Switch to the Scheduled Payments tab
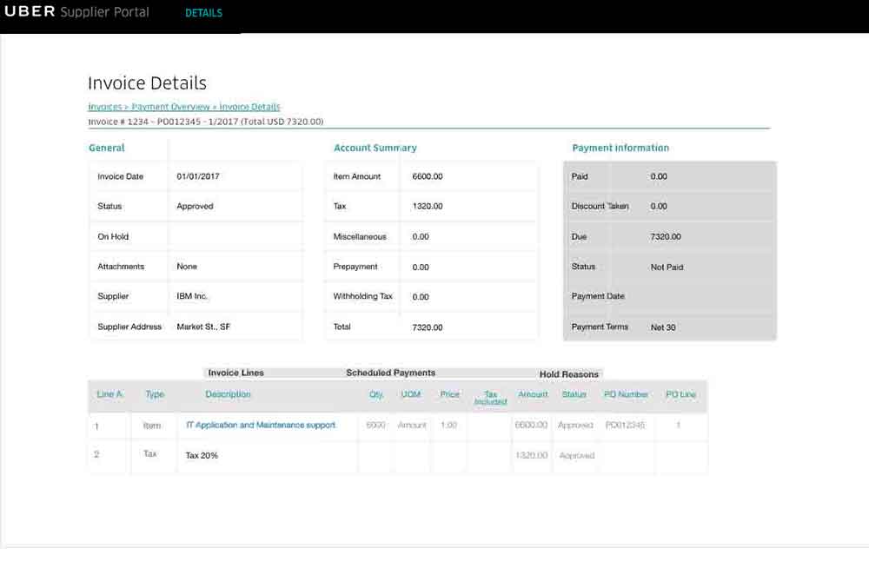Screen dimensions: 869x588 point(391,373)
